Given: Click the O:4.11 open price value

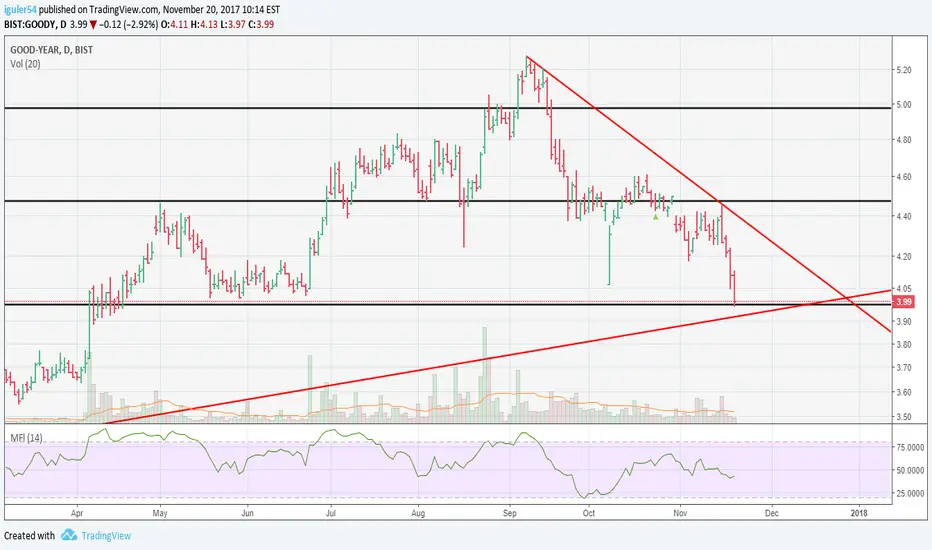Looking at the screenshot, I should [x=176, y=24].
